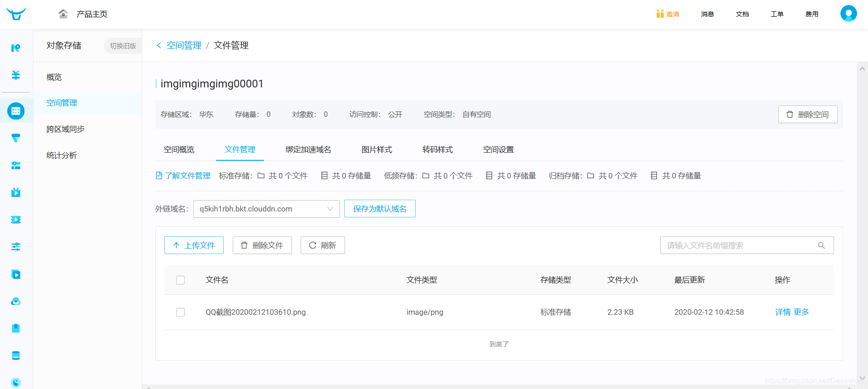Click the top sidebar icon above the yen icon
Image resolution: width=868 pixels, height=389 pixels.
click(x=16, y=48)
